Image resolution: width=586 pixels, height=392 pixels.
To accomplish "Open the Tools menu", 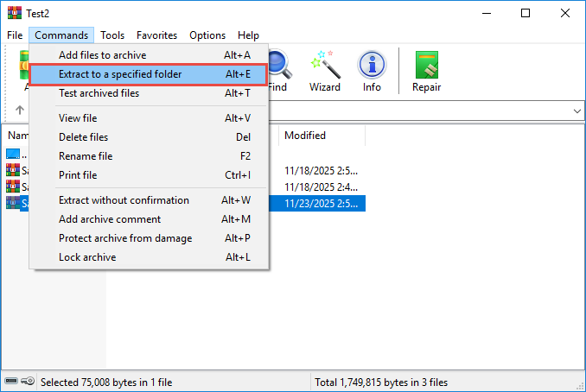I will point(112,35).
